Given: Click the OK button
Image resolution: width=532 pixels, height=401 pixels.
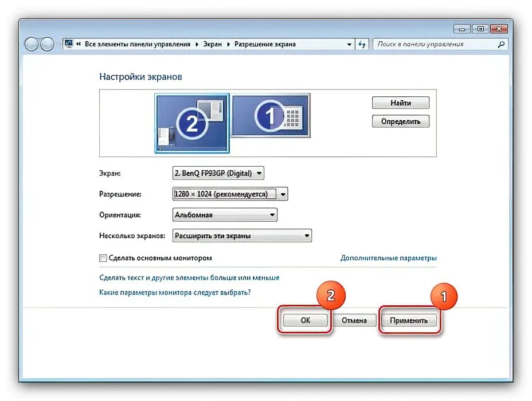Looking at the screenshot, I should [x=306, y=320].
